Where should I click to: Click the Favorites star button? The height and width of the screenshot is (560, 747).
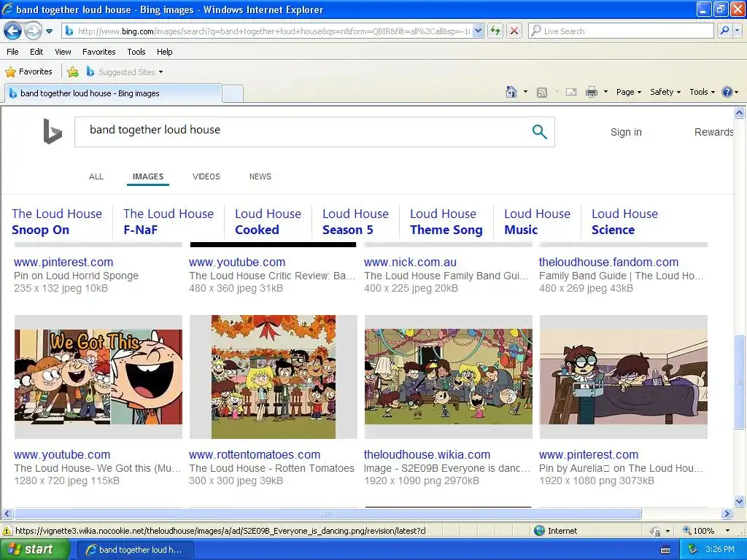click(28, 71)
